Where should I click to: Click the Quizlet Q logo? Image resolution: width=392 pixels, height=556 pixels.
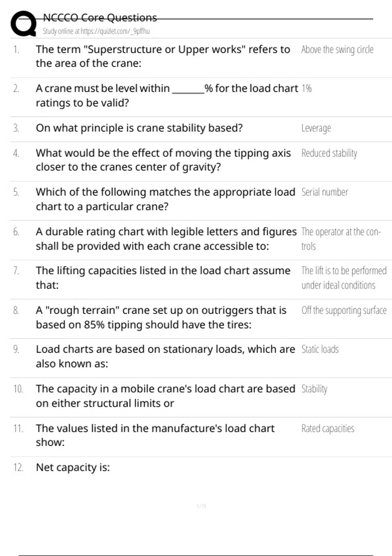[x=23, y=24]
